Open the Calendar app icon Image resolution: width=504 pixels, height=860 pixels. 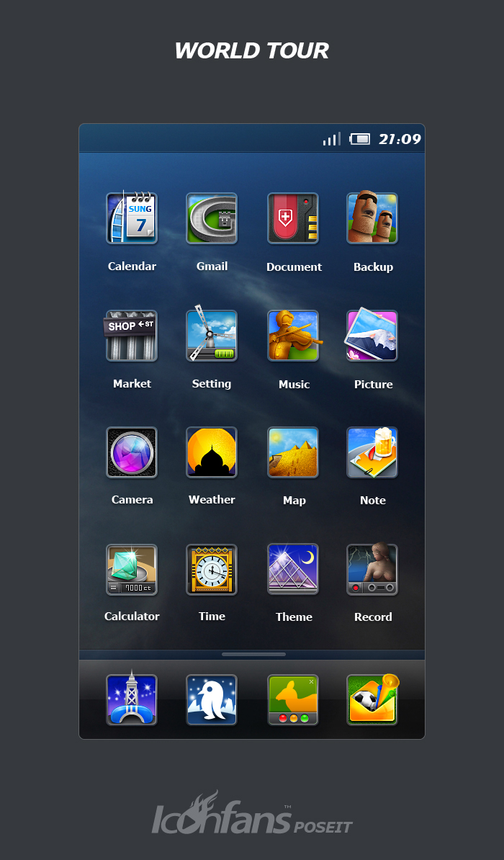(x=132, y=218)
